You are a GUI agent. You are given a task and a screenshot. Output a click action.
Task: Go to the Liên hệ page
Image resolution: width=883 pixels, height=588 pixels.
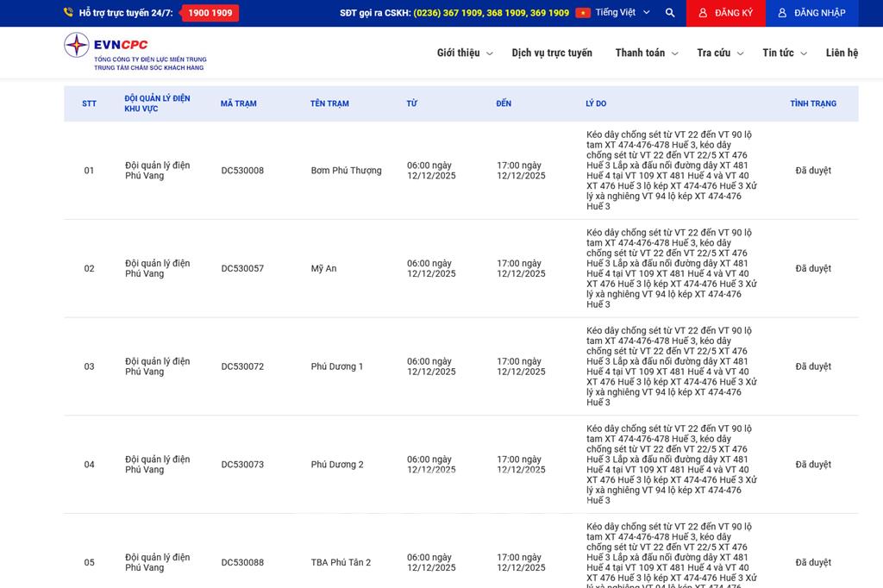(842, 53)
